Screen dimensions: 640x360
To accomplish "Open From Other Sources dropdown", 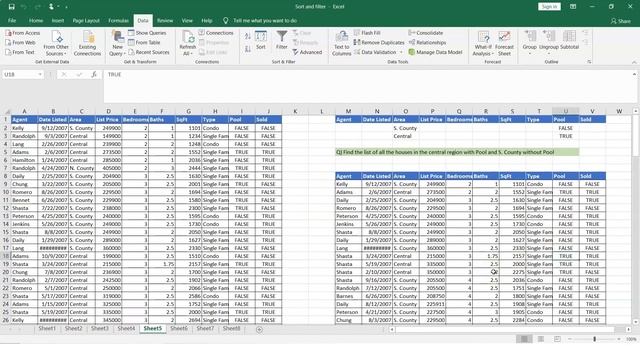I will click(56, 43).
